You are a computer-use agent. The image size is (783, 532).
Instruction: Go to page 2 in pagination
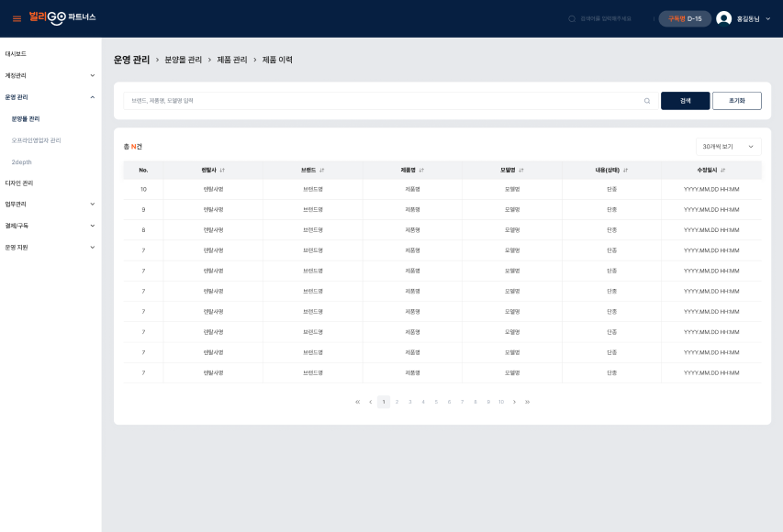point(397,402)
